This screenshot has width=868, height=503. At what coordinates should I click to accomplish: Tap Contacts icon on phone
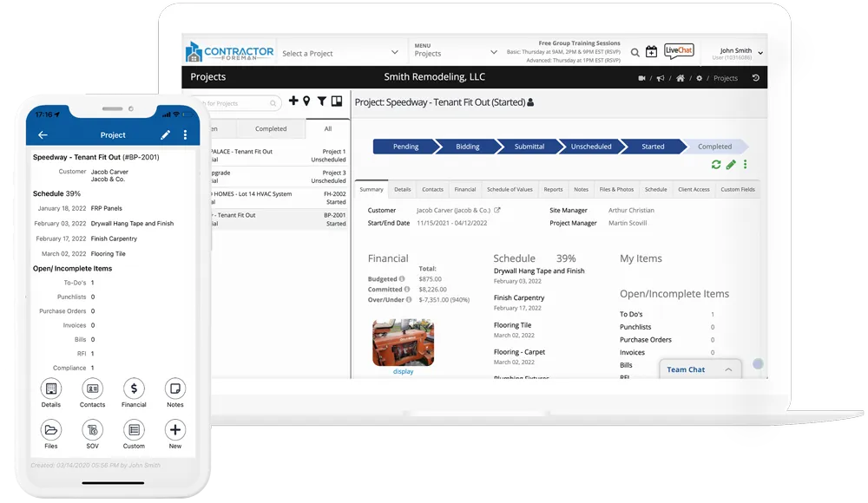93,389
